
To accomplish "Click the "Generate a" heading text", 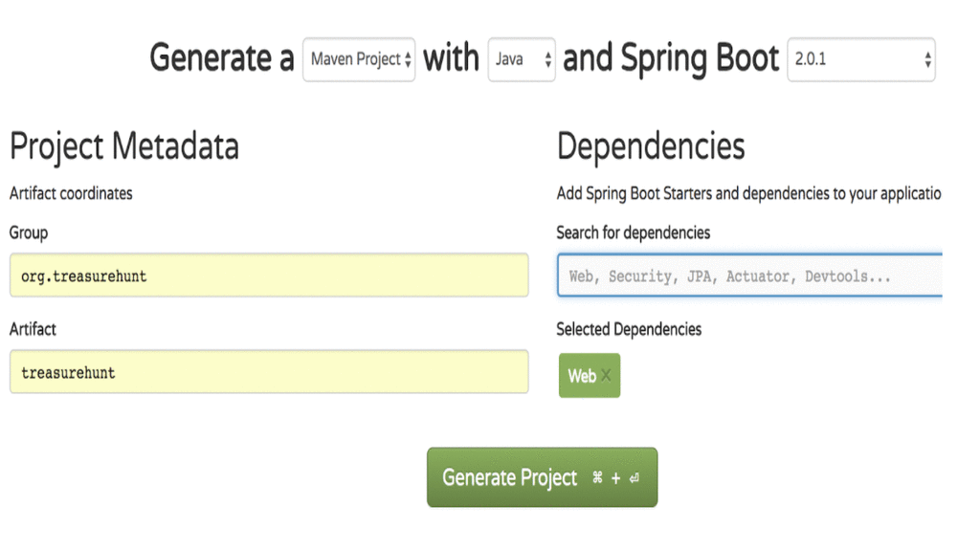I will (x=222, y=59).
